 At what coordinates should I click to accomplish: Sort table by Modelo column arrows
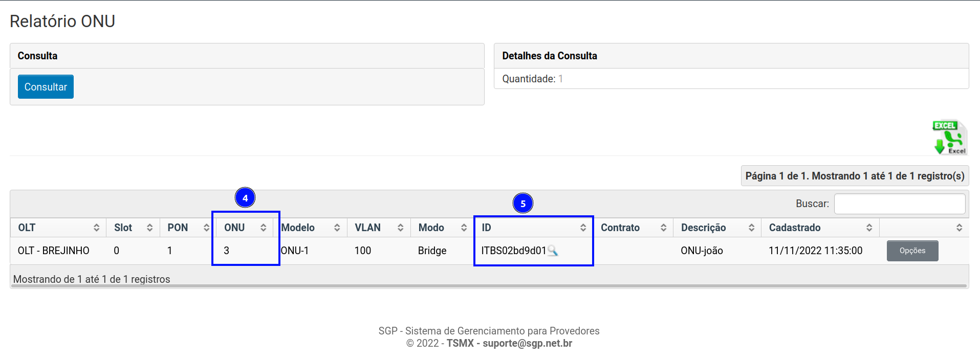click(337, 228)
